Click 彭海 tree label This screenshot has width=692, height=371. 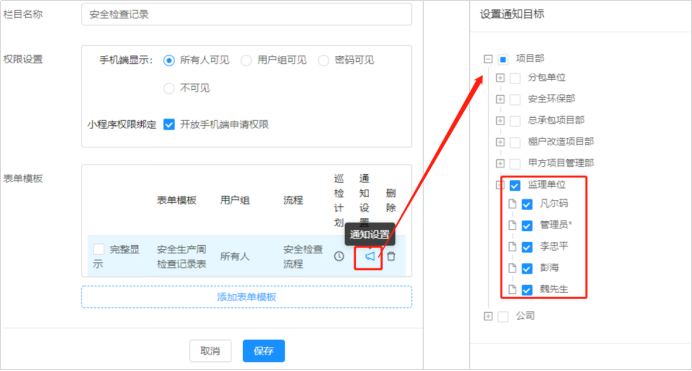pyautogui.click(x=549, y=268)
